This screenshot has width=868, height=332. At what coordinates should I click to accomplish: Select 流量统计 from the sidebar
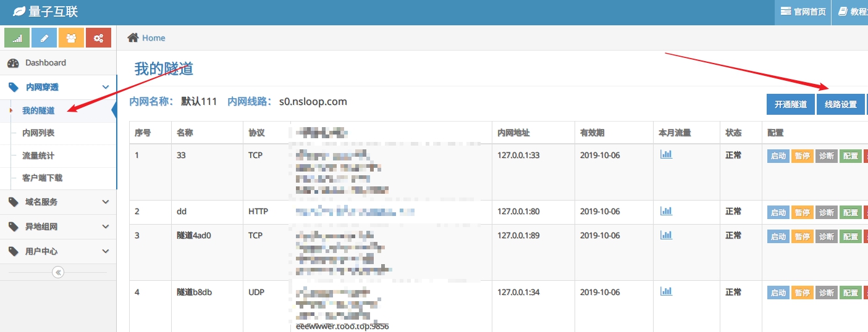[x=38, y=156]
